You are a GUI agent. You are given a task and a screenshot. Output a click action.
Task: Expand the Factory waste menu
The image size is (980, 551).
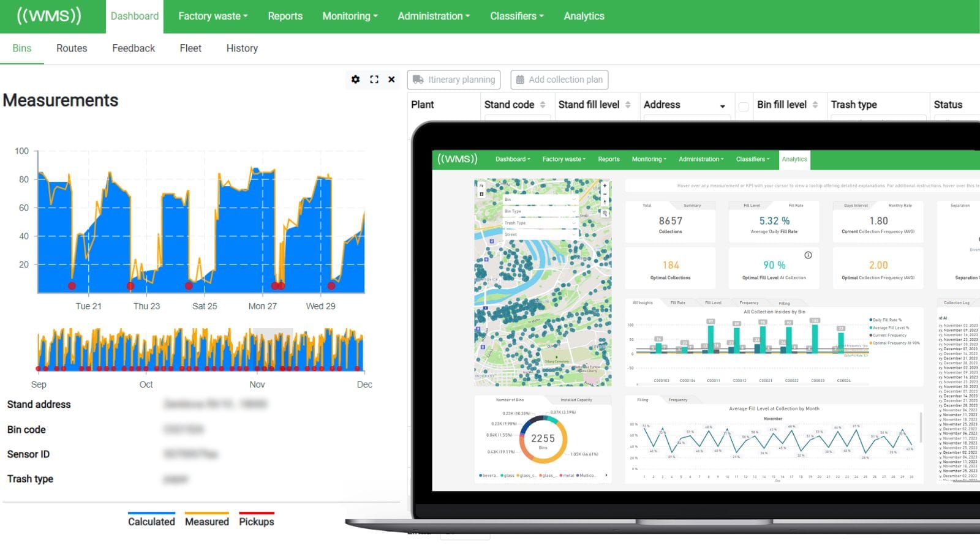point(213,16)
